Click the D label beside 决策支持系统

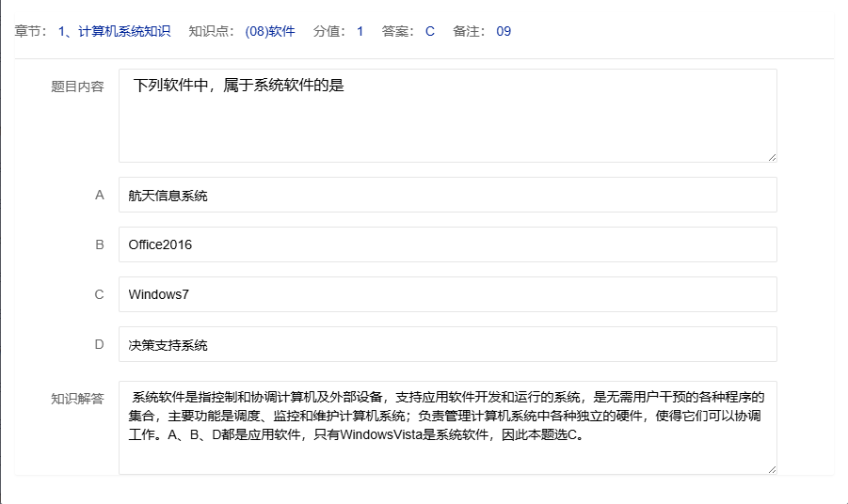tap(100, 344)
